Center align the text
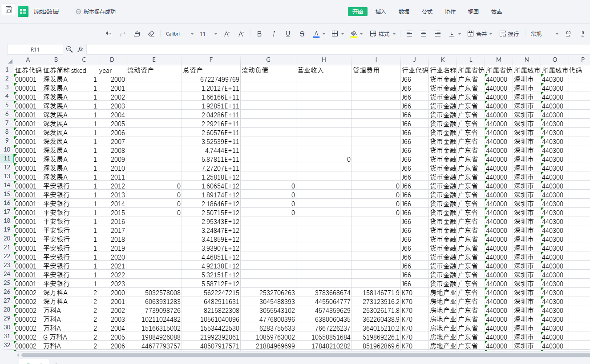Screen dimensions: 590x364 pyautogui.click(x=424, y=34)
